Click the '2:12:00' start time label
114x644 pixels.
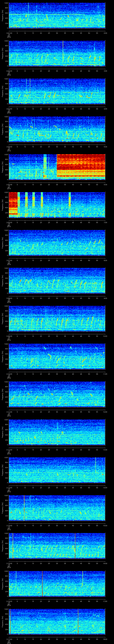9,450
